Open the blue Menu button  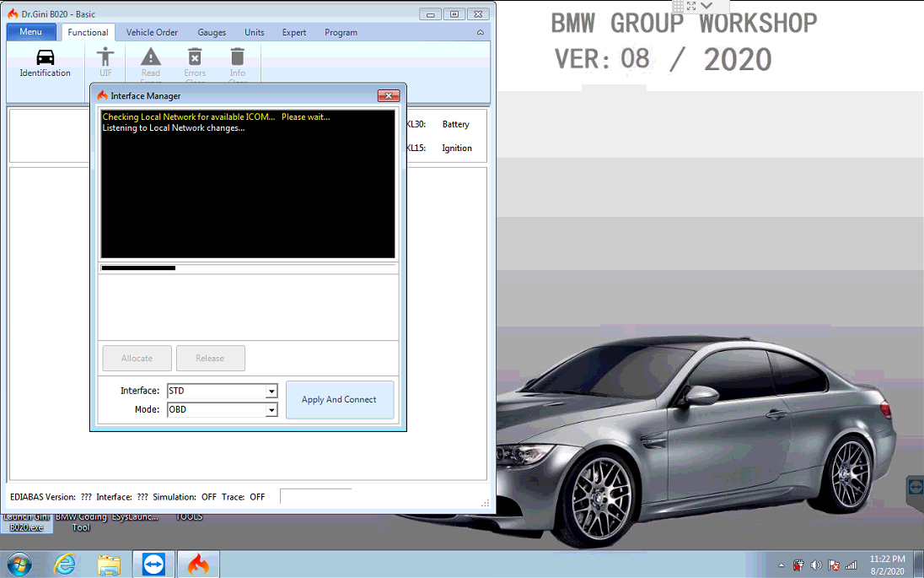click(31, 32)
